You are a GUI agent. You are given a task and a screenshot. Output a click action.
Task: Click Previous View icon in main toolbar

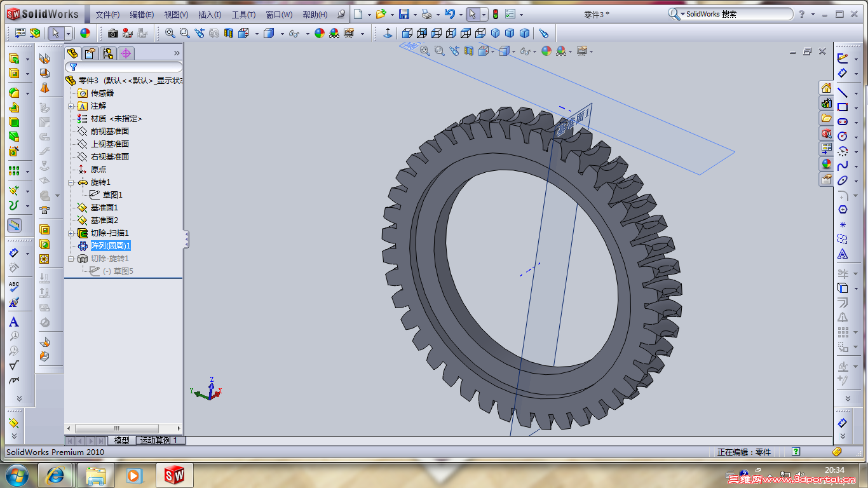200,33
